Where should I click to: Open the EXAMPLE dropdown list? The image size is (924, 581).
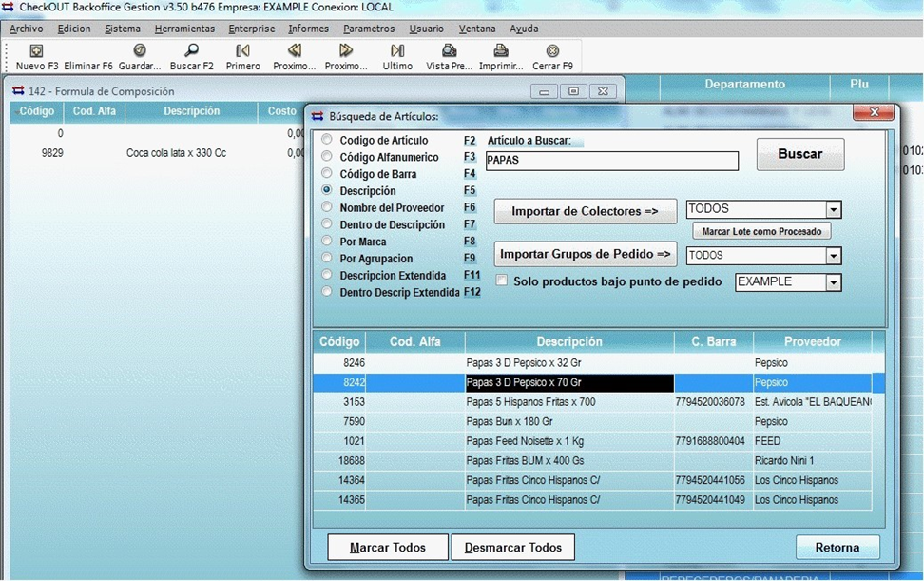point(833,282)
